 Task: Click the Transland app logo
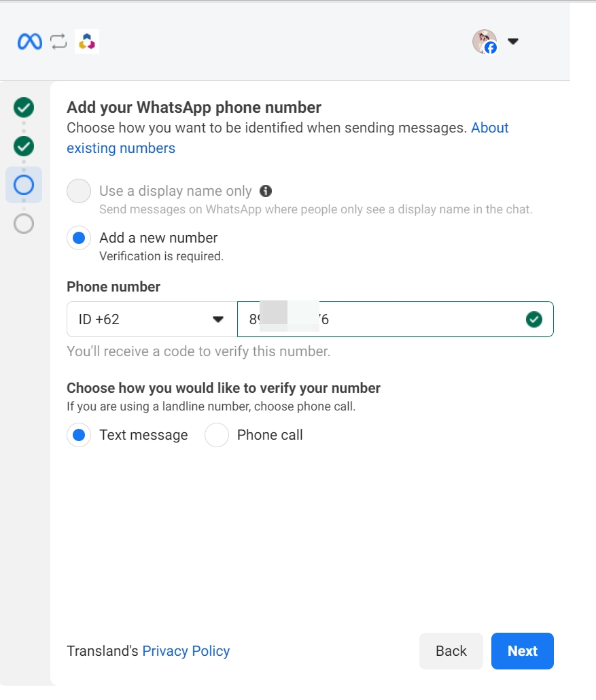click(x=87, y=42)
